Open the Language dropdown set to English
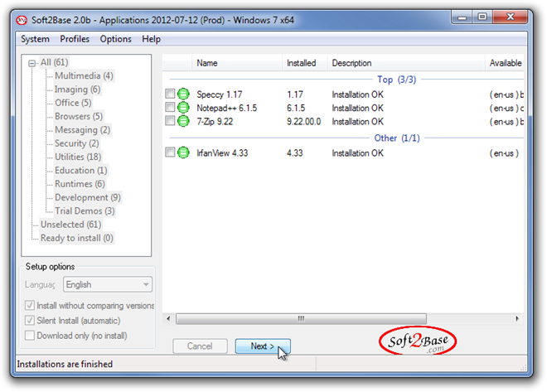The width and height of the screenshot is (547, 392). 108,284
